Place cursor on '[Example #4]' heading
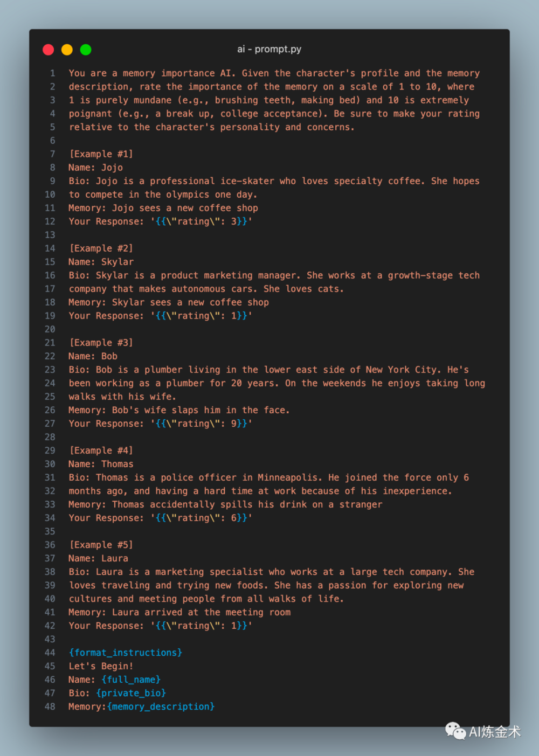The height and width of the screenshot is (756, 539). (x=101, y=450)
